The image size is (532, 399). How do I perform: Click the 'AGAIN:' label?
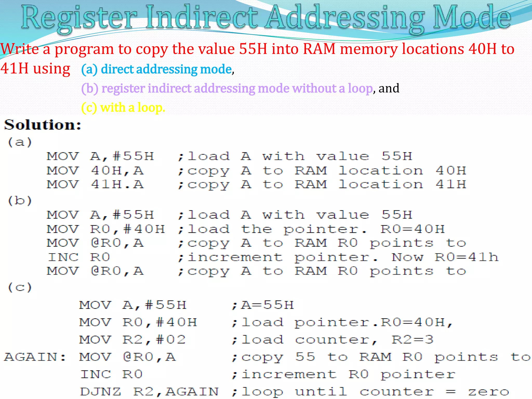click(35, 357)
